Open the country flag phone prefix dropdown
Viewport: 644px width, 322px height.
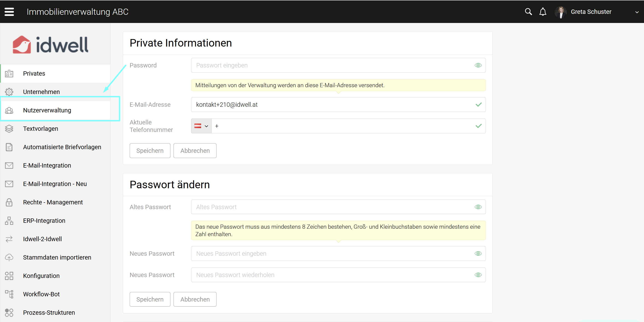click(201, 126)
